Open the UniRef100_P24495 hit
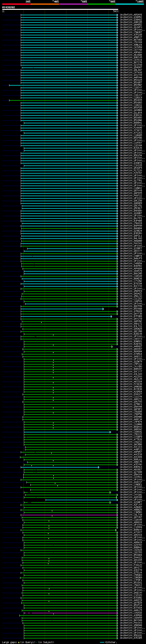 coord(131,128)
